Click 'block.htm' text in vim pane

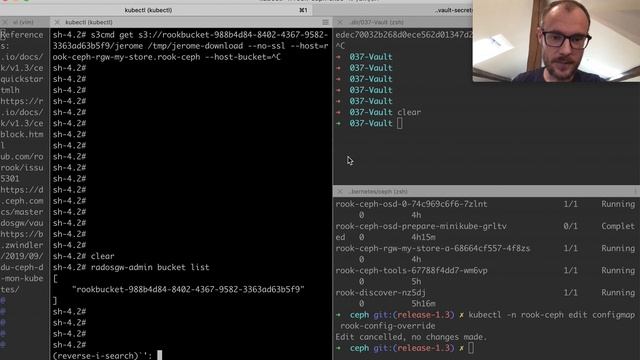click(22, 134)
